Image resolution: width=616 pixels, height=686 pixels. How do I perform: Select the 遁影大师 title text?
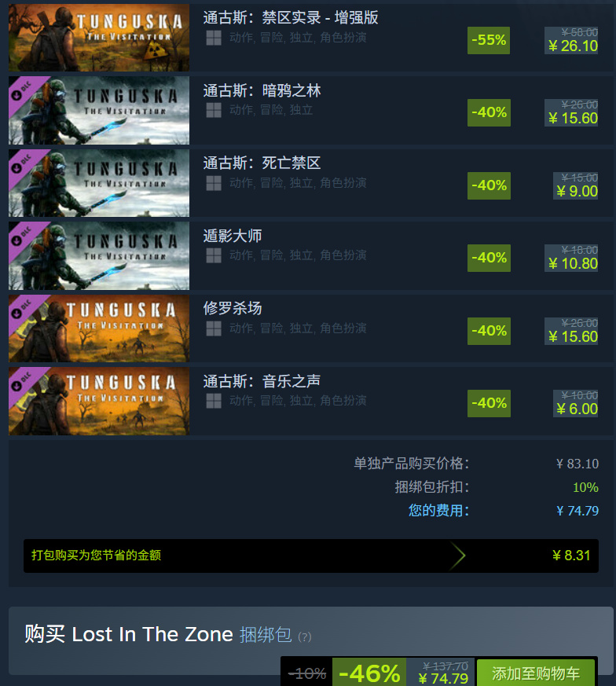tap(233, 237)
